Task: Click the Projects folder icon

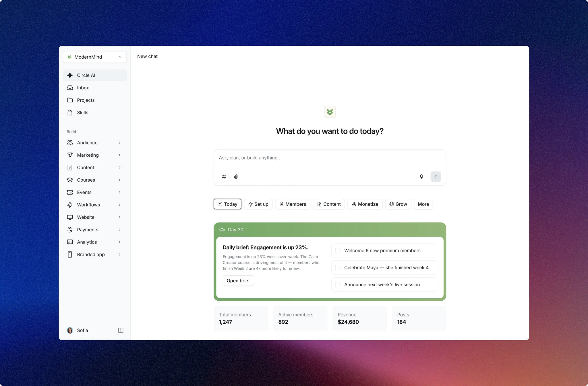Action: (x=70, y=100)
